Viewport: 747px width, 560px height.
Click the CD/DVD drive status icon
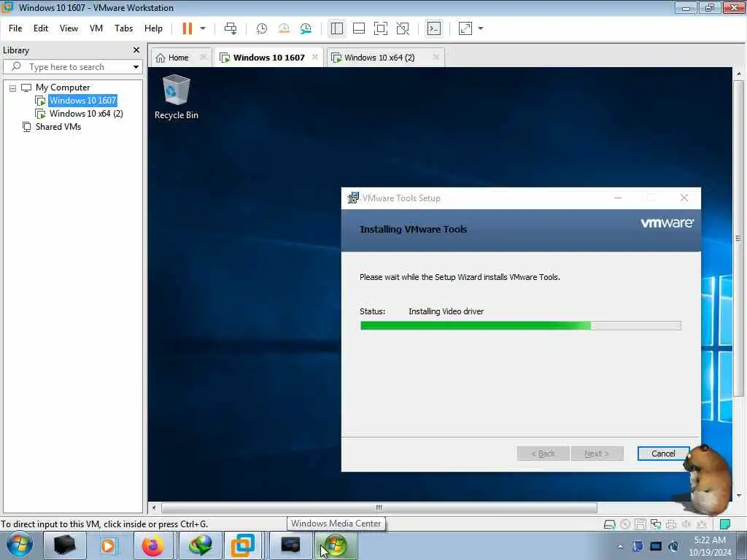coord(625,524)
